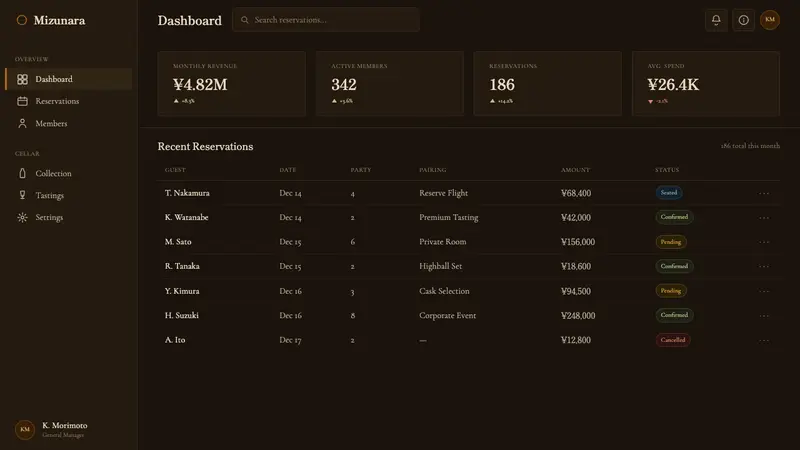Open the Monthly Revenue ¥4.82M card
800x450 pixels.
coord(232,84)
